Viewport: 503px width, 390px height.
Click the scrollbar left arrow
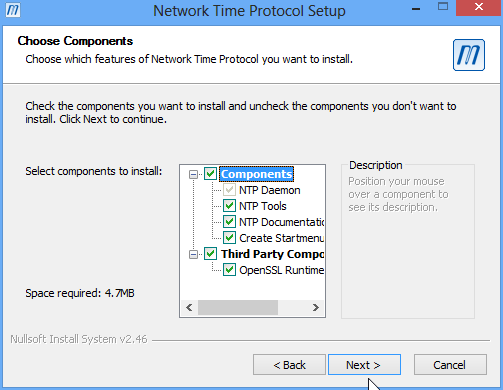pyautogui.click(x=189, y=307)
